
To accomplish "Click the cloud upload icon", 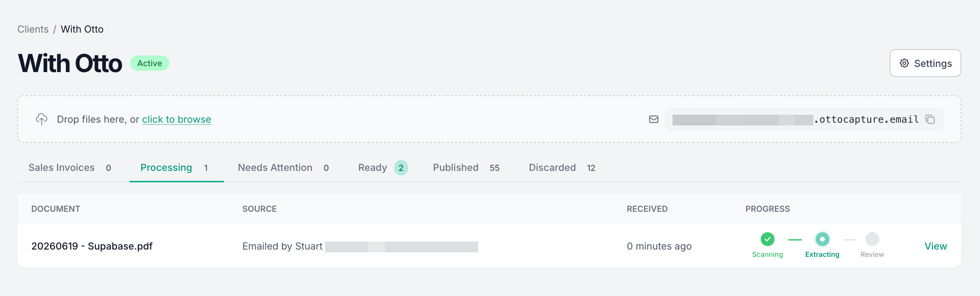I will tap(41, 119).
